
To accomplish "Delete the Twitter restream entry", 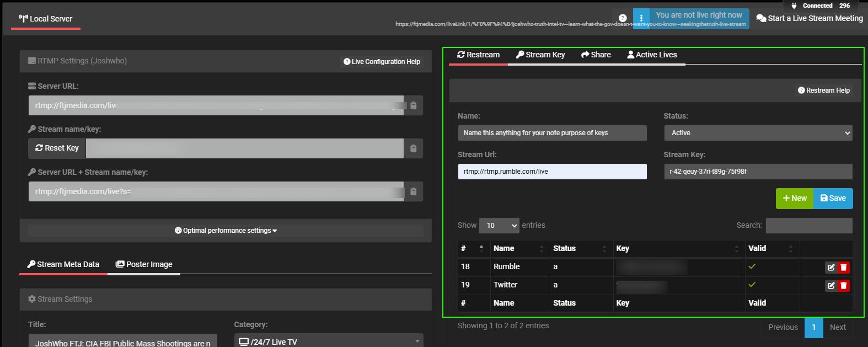I will 843,286.
